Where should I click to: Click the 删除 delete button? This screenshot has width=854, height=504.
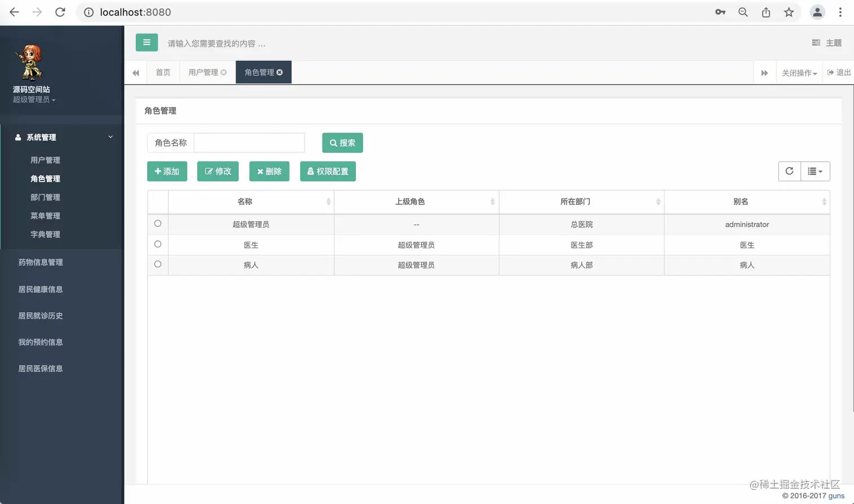269,171
